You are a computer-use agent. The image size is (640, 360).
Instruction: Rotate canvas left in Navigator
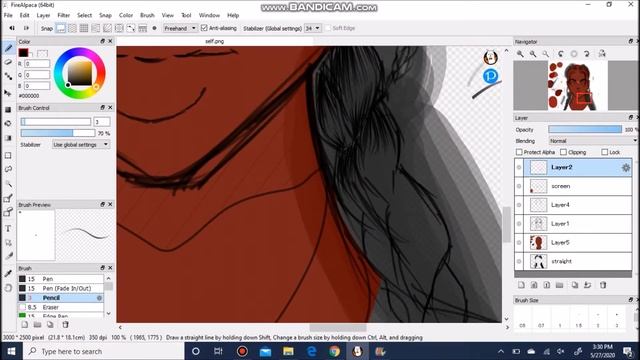(x=561, y=54)
